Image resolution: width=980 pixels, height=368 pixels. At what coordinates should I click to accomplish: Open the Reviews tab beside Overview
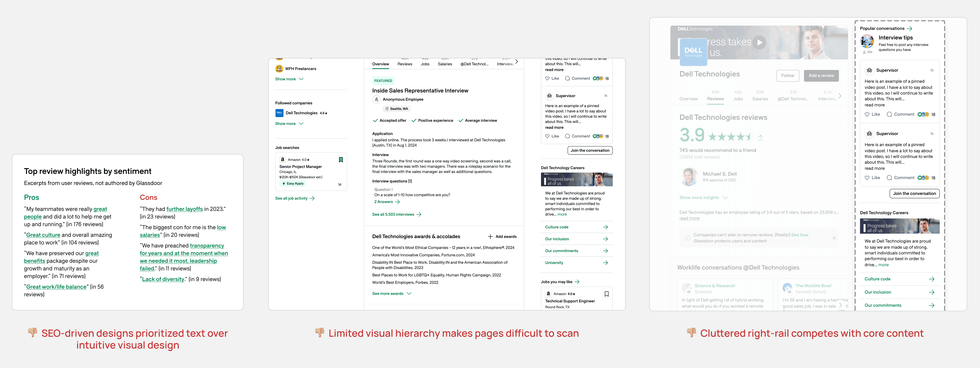(x=405, y=64)
